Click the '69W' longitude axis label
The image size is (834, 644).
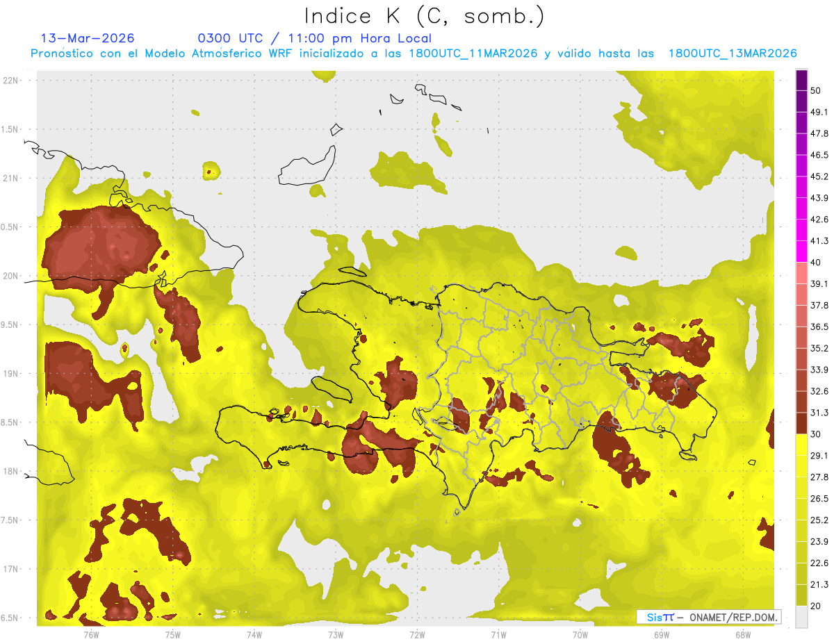click(x=662, y=635)
